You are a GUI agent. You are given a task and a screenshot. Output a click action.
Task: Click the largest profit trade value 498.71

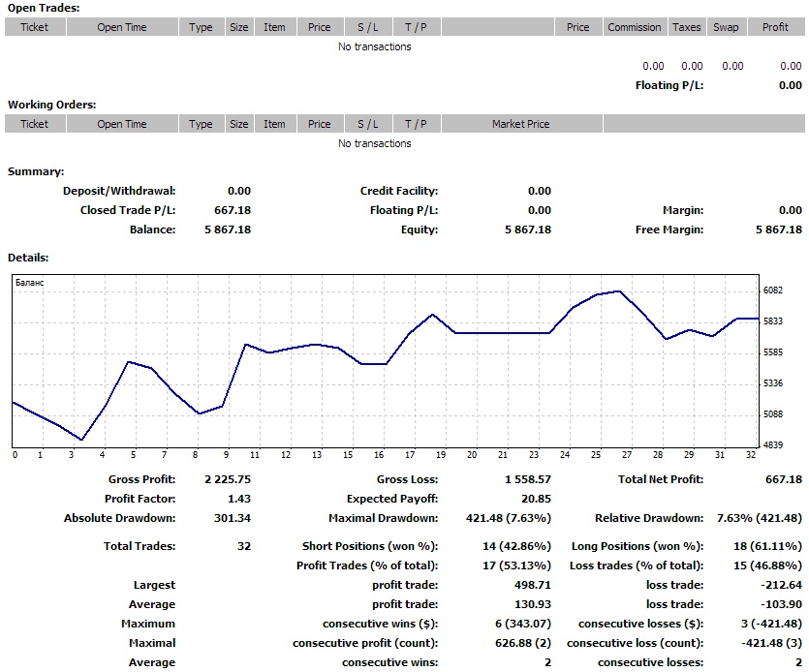532,585
